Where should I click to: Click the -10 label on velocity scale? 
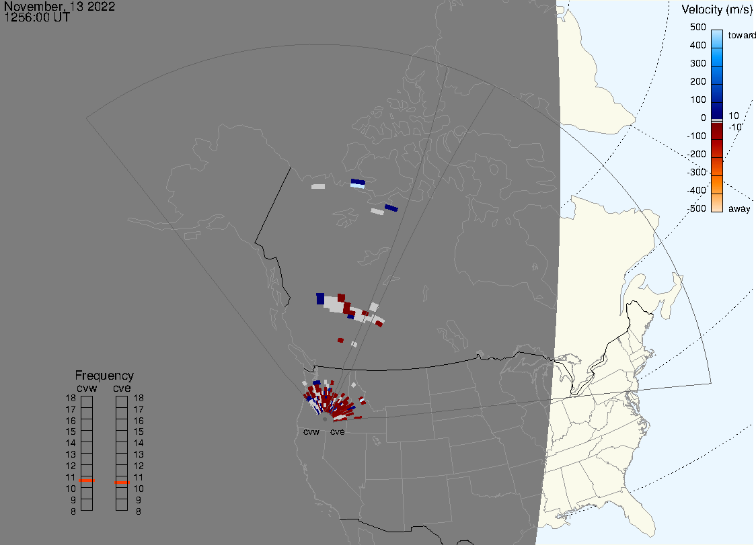(x=734, y=127)
